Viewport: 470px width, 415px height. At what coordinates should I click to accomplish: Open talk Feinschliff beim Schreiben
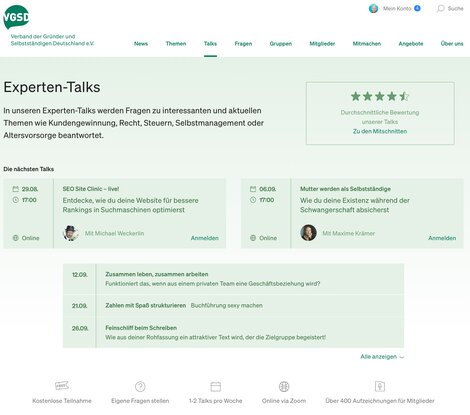pos(141,328)
